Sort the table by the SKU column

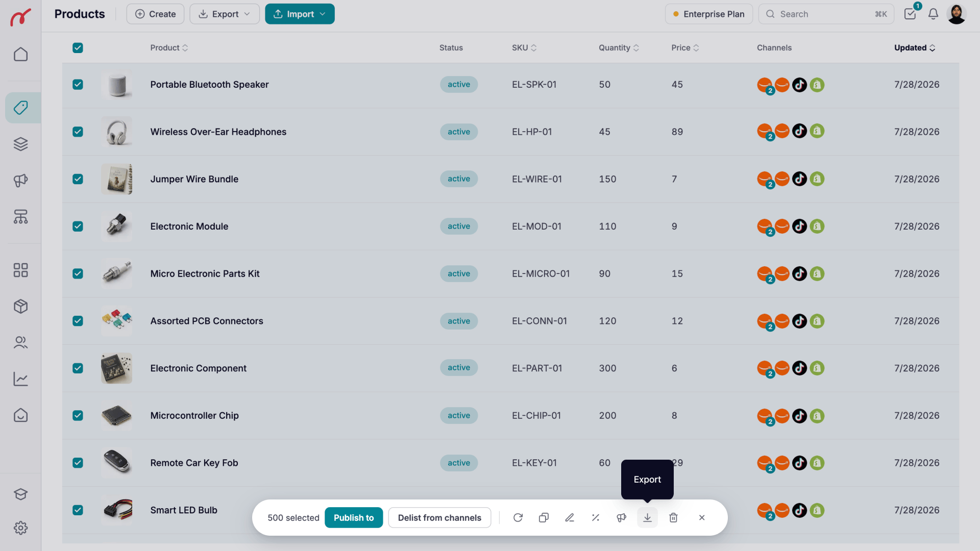pyautogui.click(x=524, y=47)
